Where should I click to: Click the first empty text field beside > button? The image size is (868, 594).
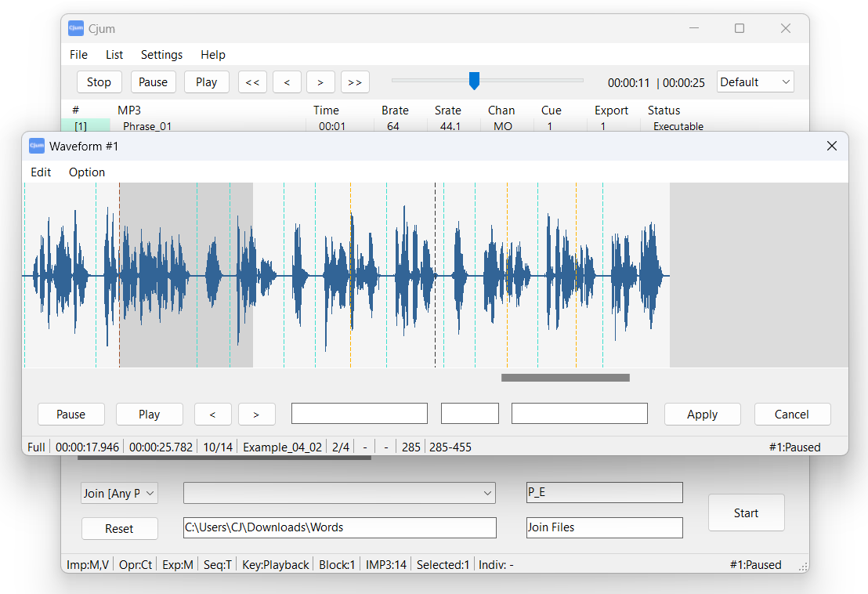point(360,414)
